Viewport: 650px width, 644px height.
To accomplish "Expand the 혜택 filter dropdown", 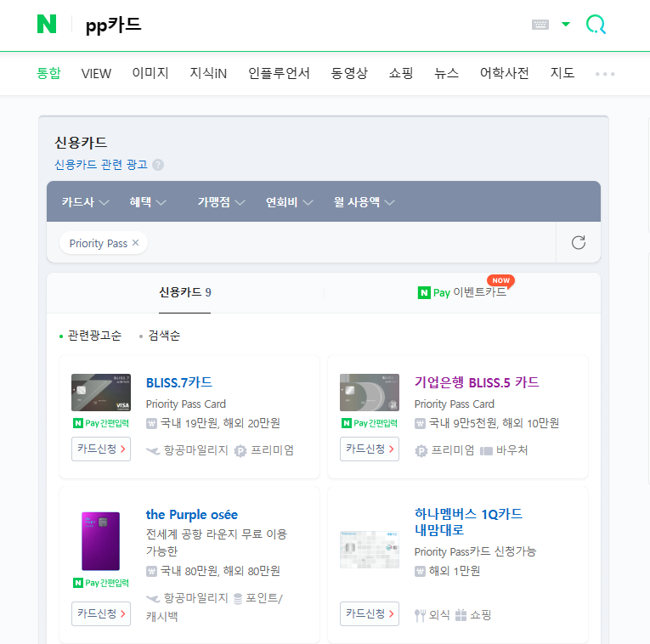I will point(148,202).
